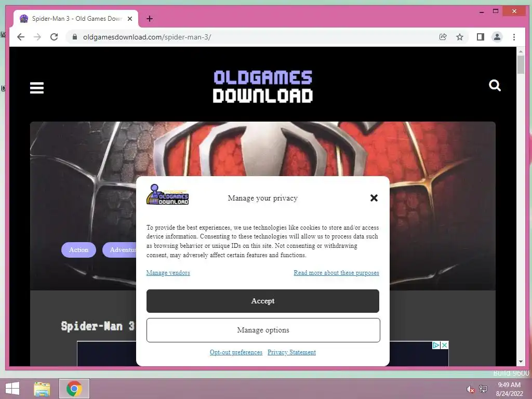
Task: Close the privacy dialog with the X
Action: [x=374, y=198]
